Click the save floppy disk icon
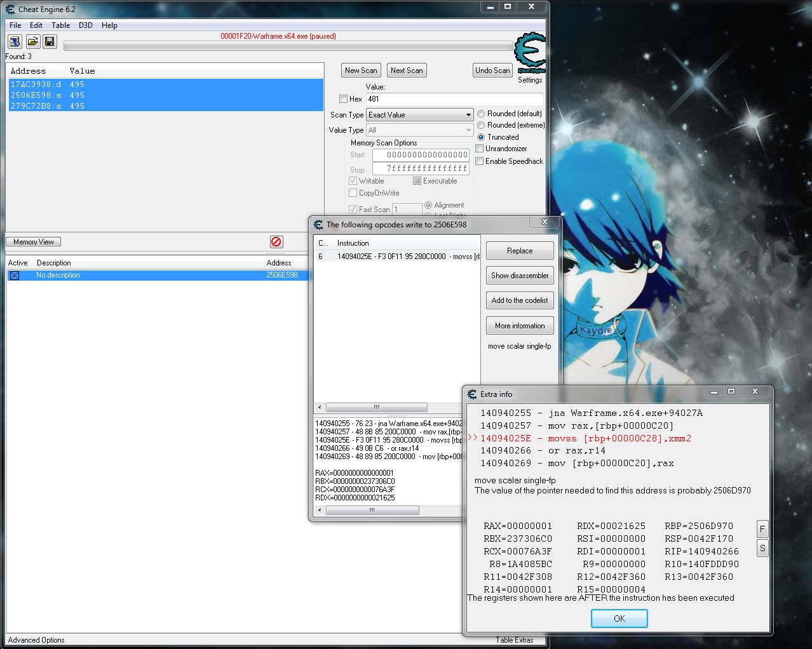812x649 pixels. pyautogui.click(x=50, y=42)
